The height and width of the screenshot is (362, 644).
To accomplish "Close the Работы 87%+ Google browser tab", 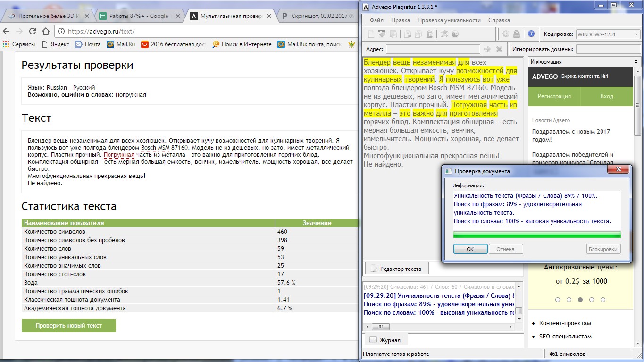I will [x=178, y=16].
